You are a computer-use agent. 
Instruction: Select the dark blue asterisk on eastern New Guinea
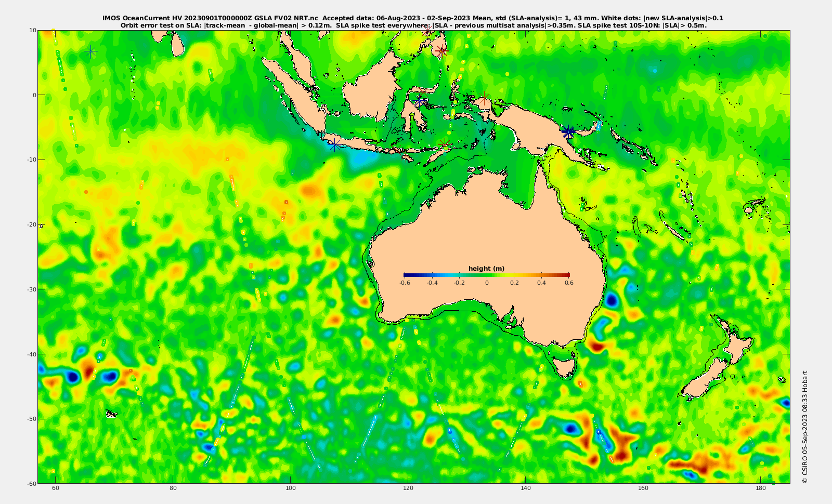(568, 132)
